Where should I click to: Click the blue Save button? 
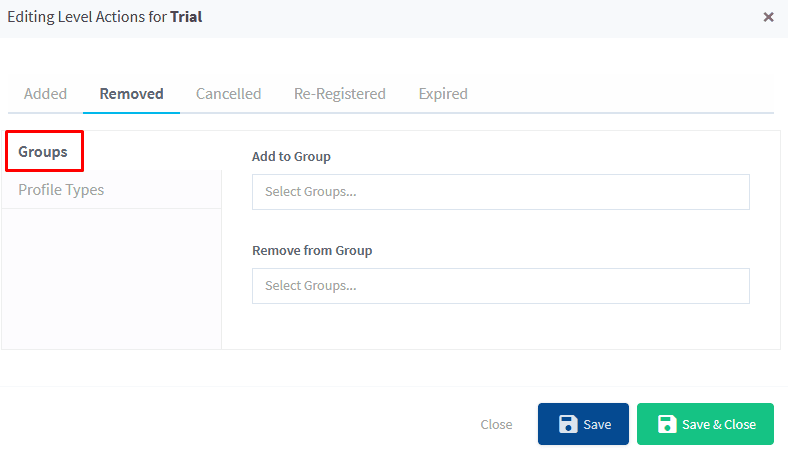point(583,424)
